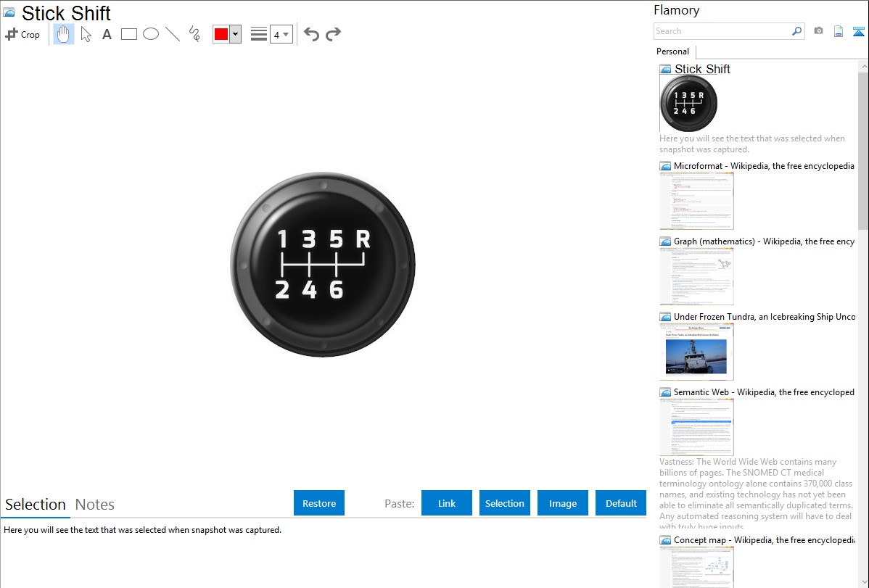
Task: Click the collapse panel arrow icon
Action: tap(858, 31)
